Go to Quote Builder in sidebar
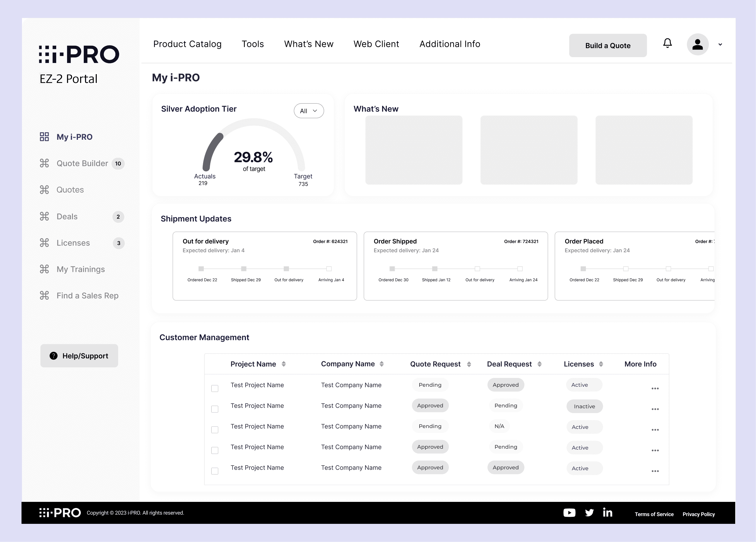The image size is (756, 542). click(82, 163)
